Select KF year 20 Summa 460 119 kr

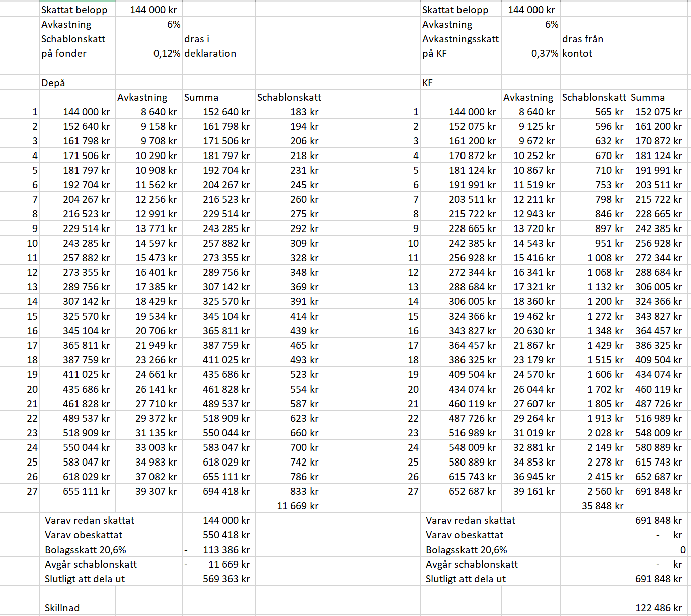(658, 389)
